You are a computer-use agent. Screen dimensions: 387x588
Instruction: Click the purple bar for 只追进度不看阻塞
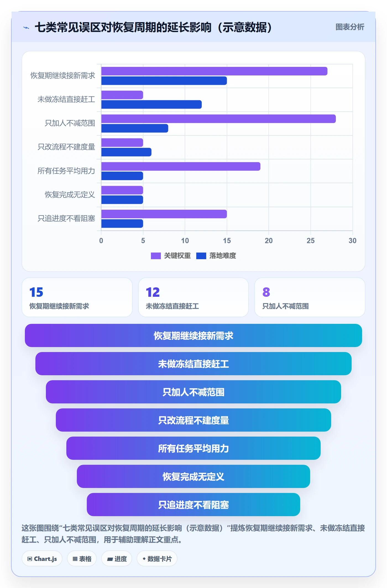tap(164, 214)
